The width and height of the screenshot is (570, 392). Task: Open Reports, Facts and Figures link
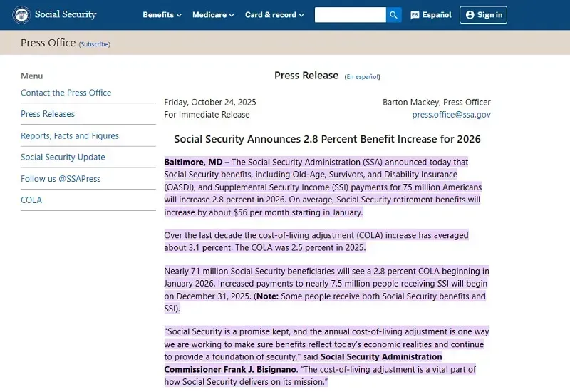coord(70,135)
